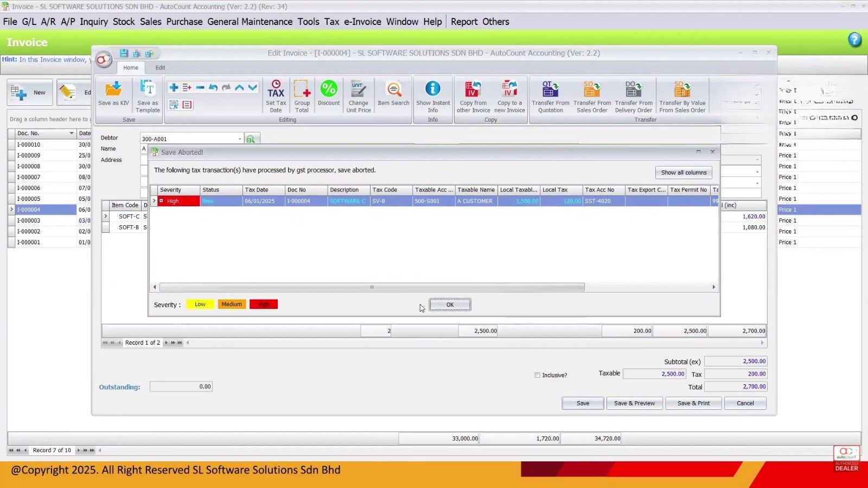Click the Save button

pyautogui.click(x=583, y=403)
